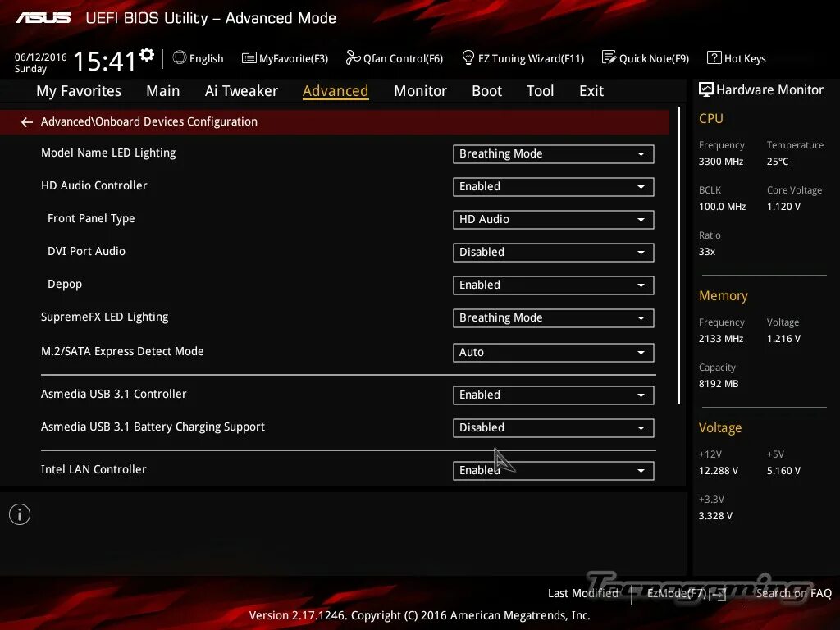The width and height of the screenshot is (840, 630).
Task: Click the M.2/SATA Express Detect Mode label
Action: point(122,351)
